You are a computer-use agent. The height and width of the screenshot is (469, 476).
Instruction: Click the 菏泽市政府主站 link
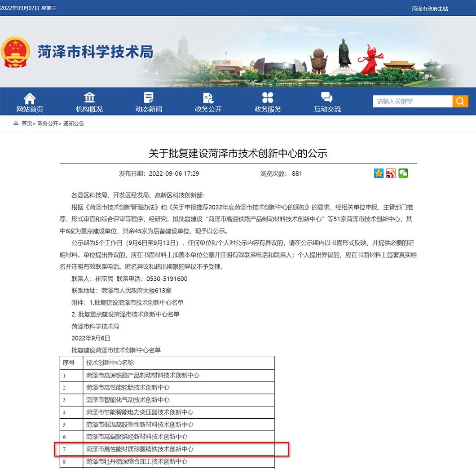(430, 9)
